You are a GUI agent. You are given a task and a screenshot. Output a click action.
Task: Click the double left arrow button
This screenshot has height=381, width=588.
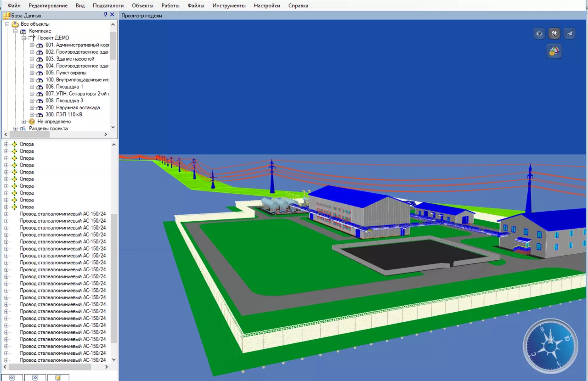coord(12,377)
